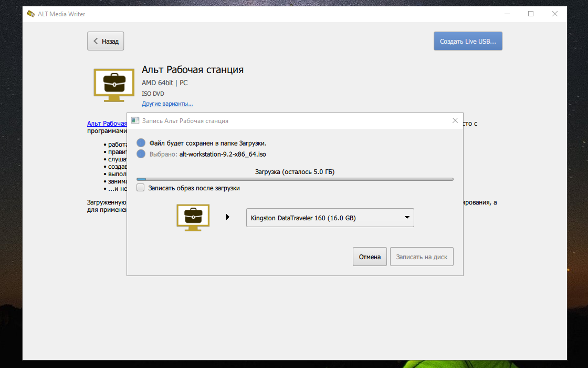This screenshot has width=588, height=368.
Task: Click the Создать Live USB button
Action: pyautogui.click(x=468, y=41)
